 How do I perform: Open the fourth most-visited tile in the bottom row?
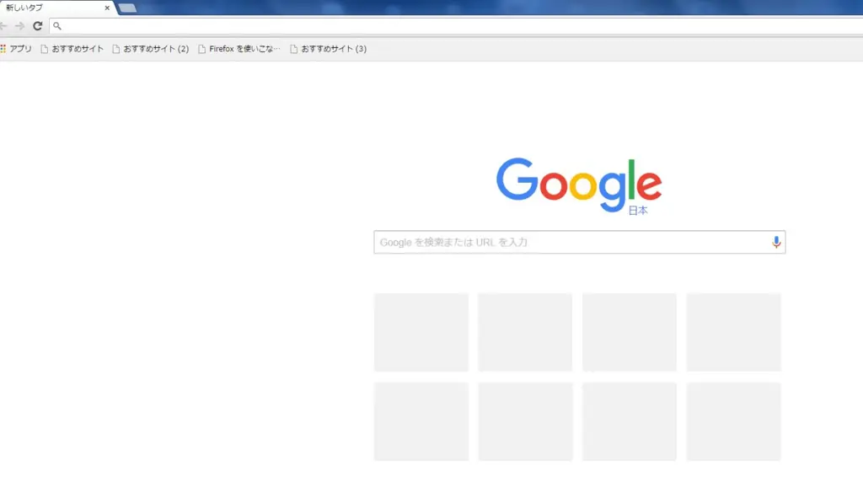coord(734,421)
